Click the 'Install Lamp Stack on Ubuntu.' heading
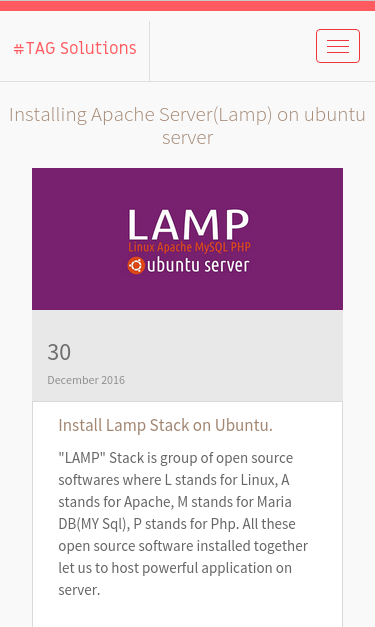The width and height of the screenshot is (375, 627). (x=166, y=425)
